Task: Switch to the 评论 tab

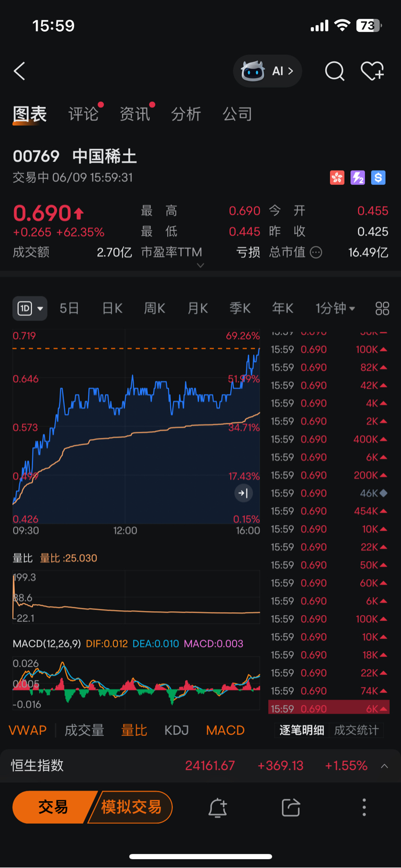Action: (83, 114)
